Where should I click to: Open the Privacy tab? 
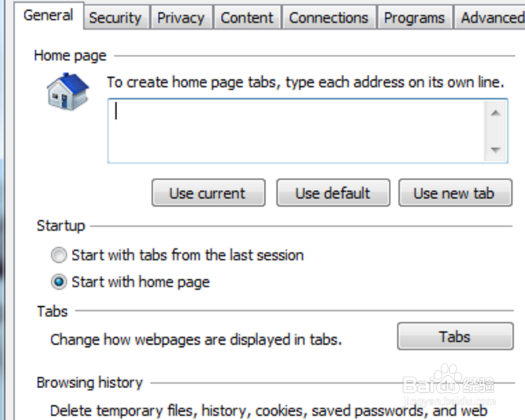tap(181, 18)
